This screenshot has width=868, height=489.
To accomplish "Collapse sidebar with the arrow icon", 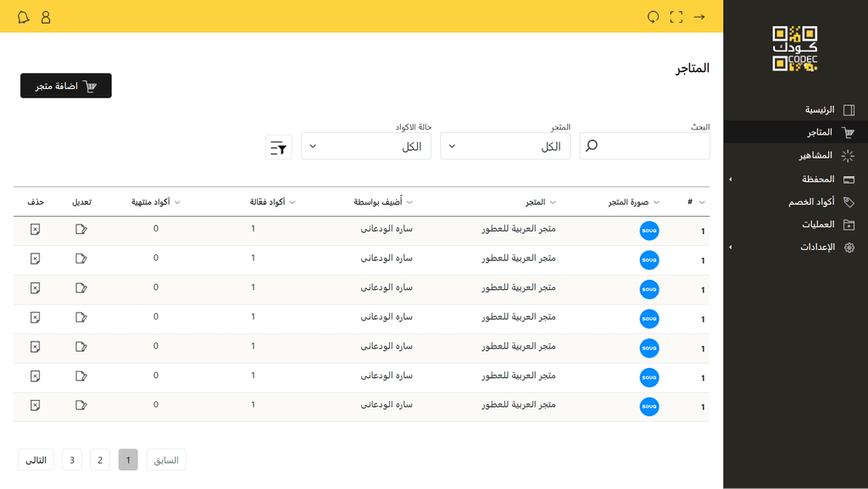I will pos(699,17).
